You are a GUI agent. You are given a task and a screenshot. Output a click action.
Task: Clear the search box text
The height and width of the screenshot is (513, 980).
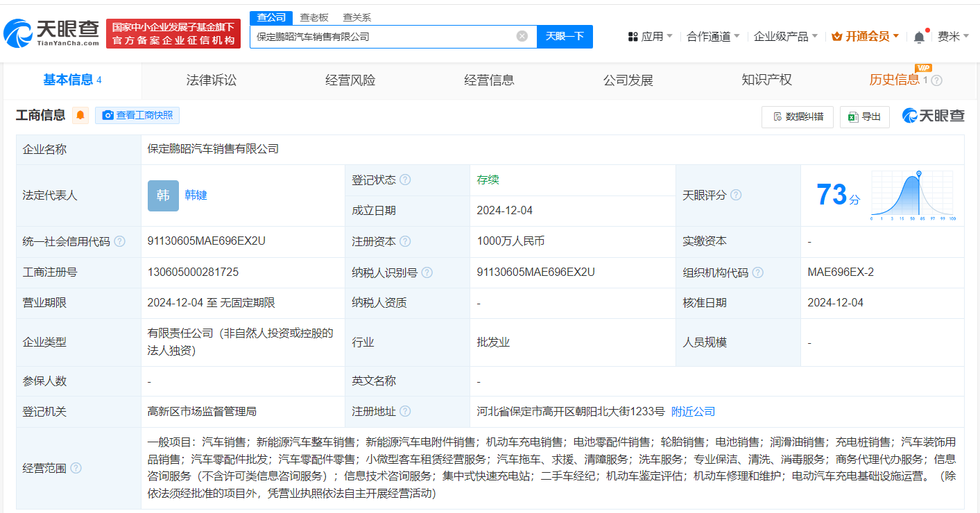522,36
